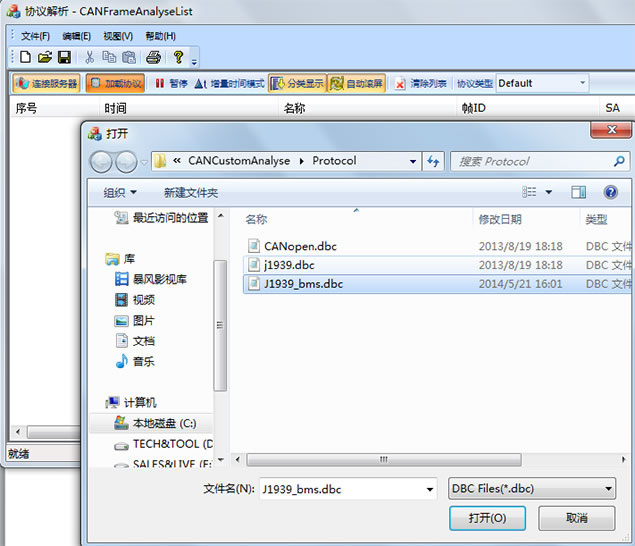Expand the 组织 organize menu
The image size is (635, 546).
[127, 193]
